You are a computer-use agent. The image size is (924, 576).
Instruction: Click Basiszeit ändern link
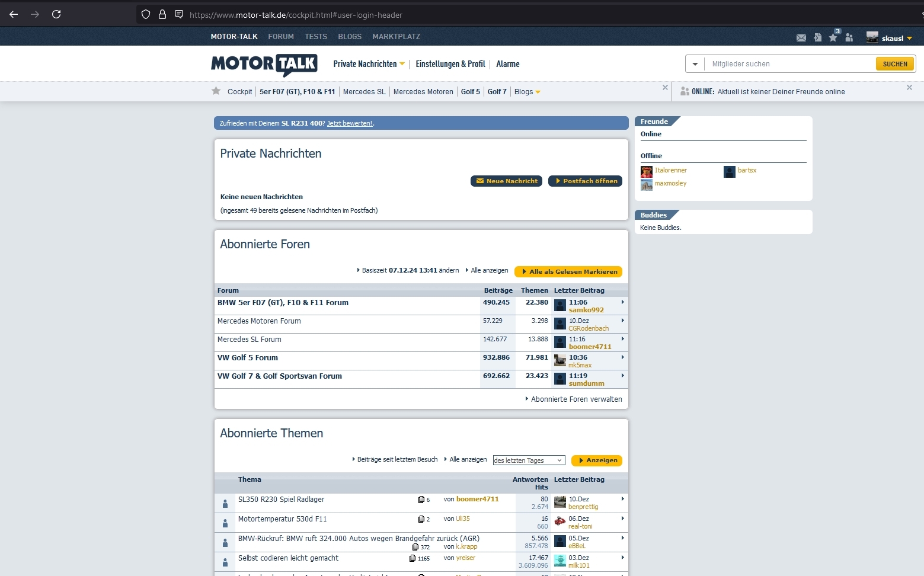click(x=410, y=270)
